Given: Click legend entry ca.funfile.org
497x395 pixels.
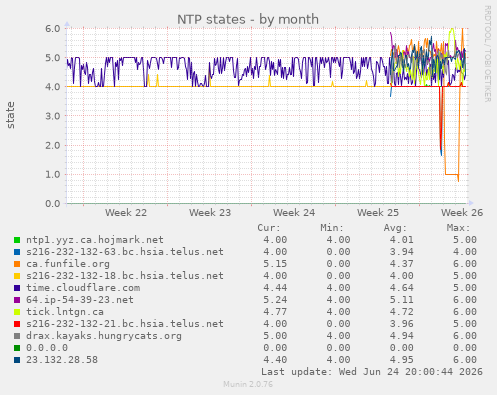Looking at the screenshot, I should (68, 264).
